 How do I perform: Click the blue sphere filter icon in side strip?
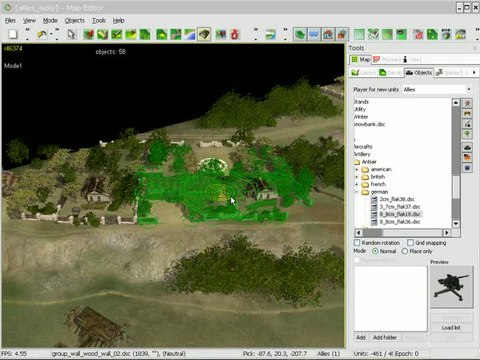click(467, 167)
